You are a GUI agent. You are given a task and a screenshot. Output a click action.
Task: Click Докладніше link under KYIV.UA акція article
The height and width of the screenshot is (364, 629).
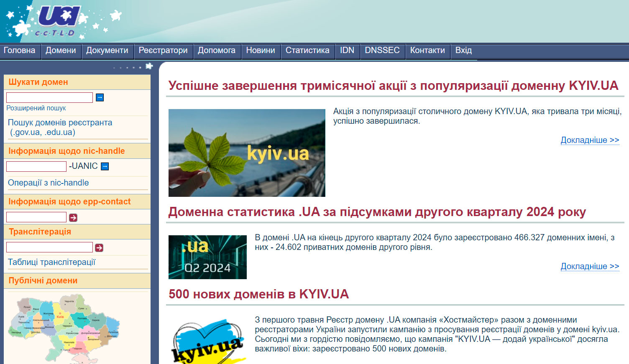pyautogui.click(x=590, y=140)
